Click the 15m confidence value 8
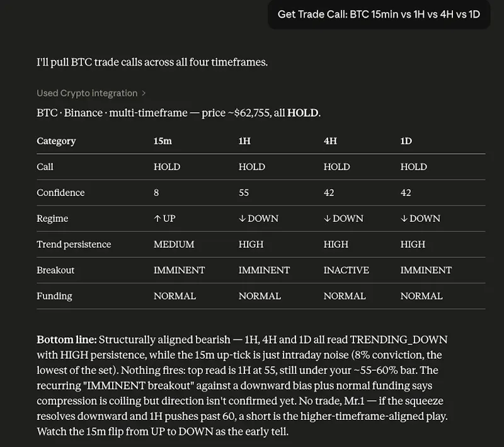This screenshot has height=447, width=504. point(156,193)
